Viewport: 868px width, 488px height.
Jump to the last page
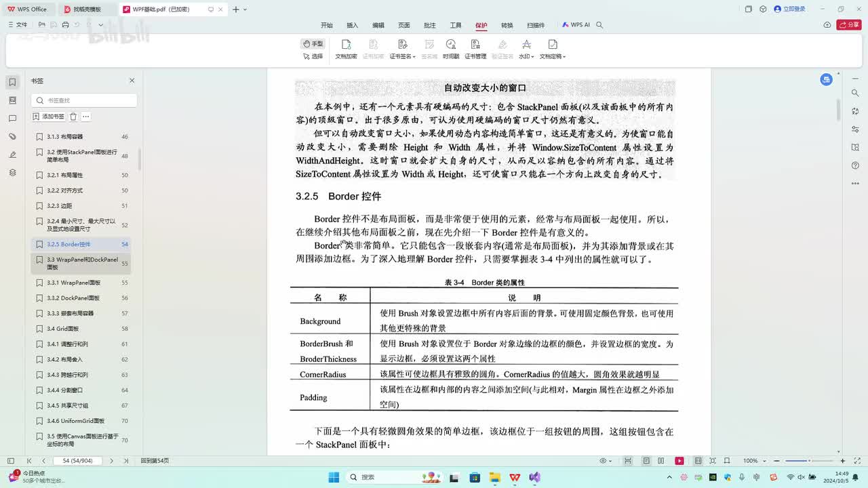pyautogui.click(x=126, y=461)
